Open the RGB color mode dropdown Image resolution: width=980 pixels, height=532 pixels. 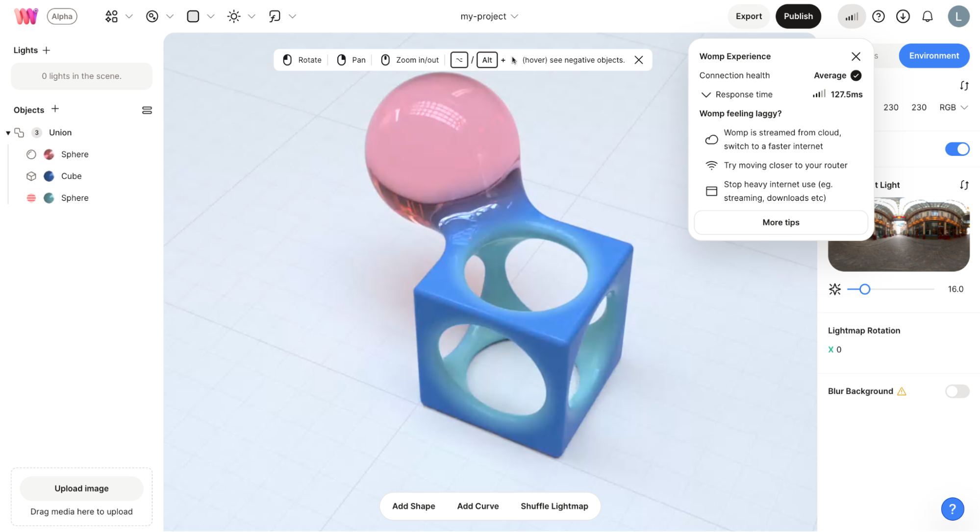(953, 107)
